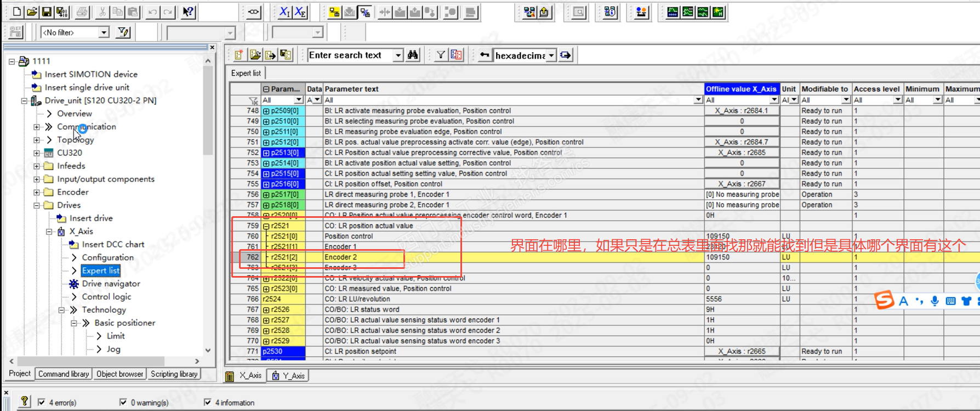The width and height of the screenshot is (980, 411).
Task: Expand the Infeeds tree node
Action: pyautogui.click(x=37, y=166)
